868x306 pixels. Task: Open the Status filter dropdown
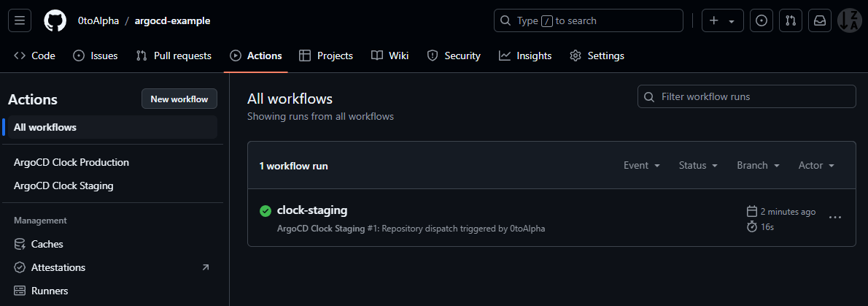tap(698, 166)
